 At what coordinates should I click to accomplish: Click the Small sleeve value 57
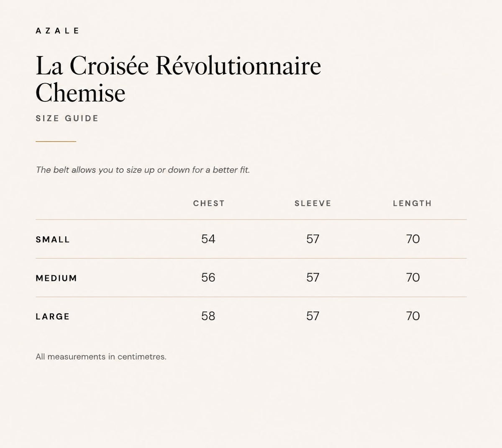tap(313, 239)
